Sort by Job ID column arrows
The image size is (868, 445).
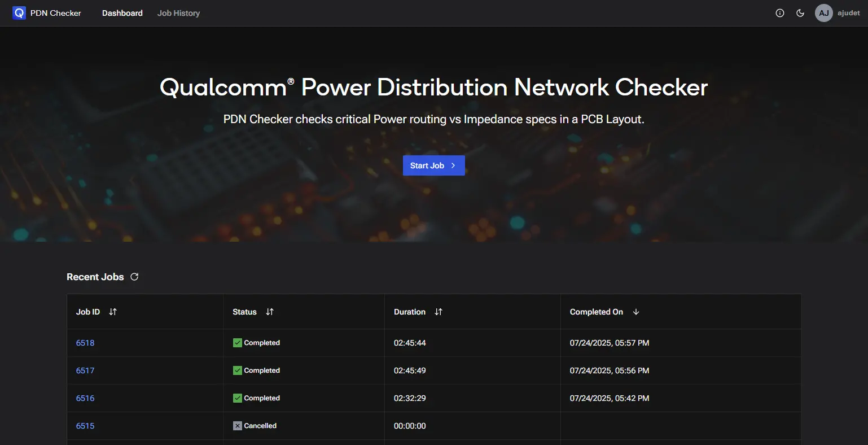coord(113,312)
